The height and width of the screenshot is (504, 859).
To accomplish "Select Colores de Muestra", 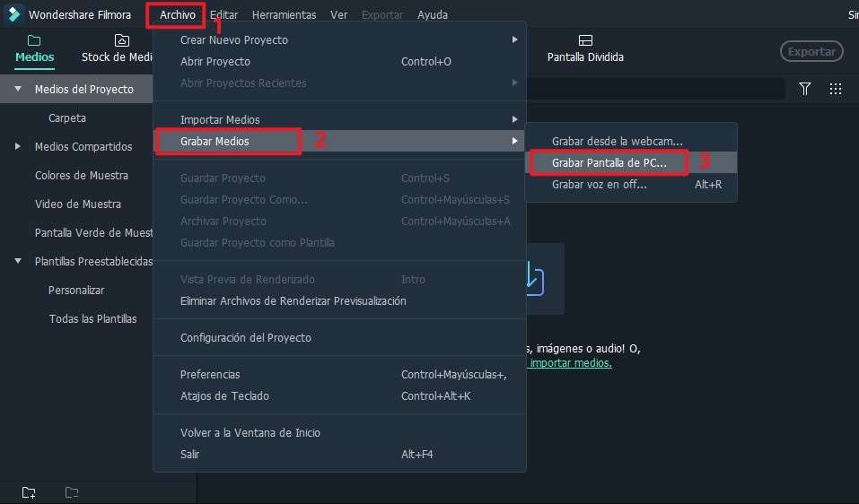I will pyautogui.click(x=82, y=175).
